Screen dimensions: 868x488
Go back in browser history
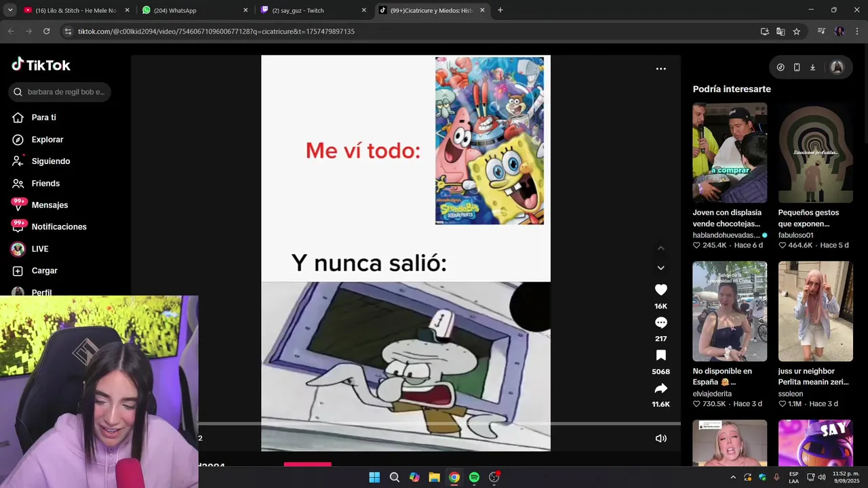point(11,31)
